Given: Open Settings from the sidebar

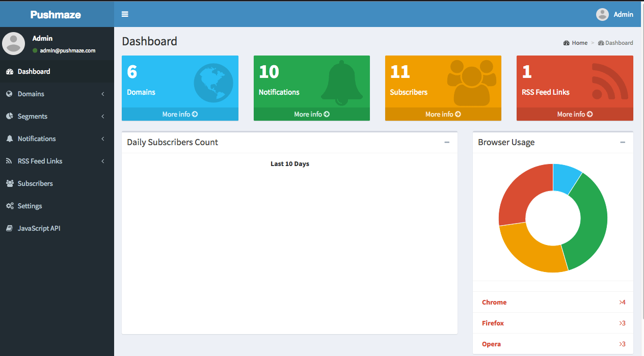Looking at the screenshot, I should click(57, 206).
